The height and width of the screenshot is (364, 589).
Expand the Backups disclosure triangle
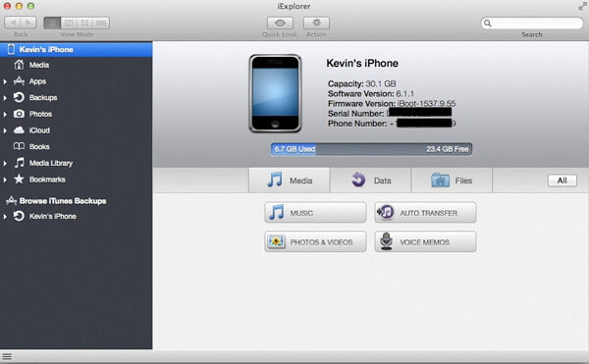pyautogui.click(x=5, y=98)
